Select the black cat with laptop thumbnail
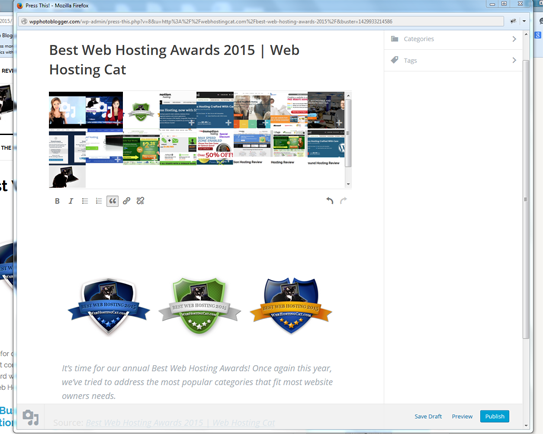 click(67, 177)
